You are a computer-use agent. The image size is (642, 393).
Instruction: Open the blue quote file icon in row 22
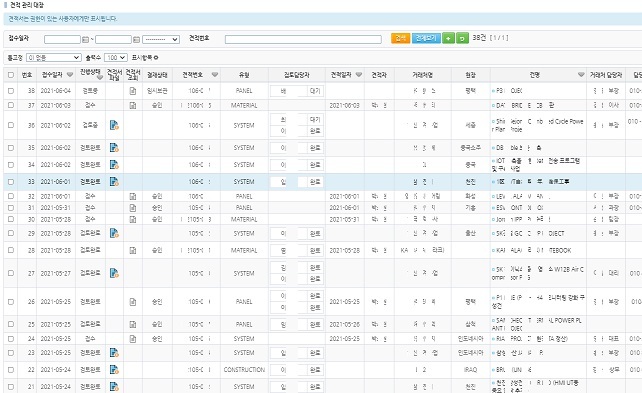click(x=114, y=370)
